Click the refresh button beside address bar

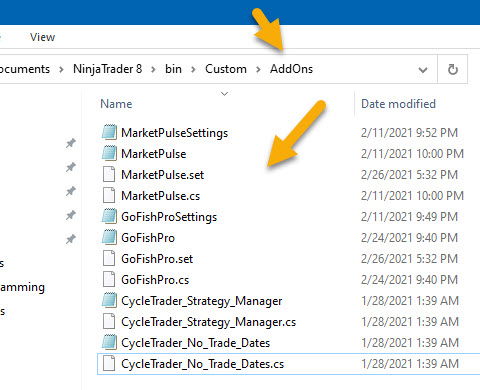452,69
